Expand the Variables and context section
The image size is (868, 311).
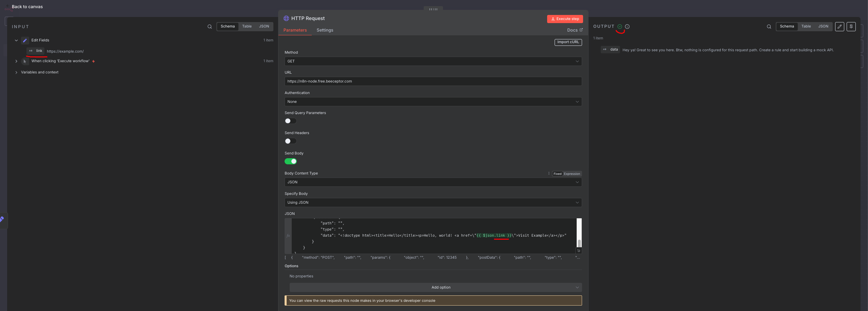(16, 72)
